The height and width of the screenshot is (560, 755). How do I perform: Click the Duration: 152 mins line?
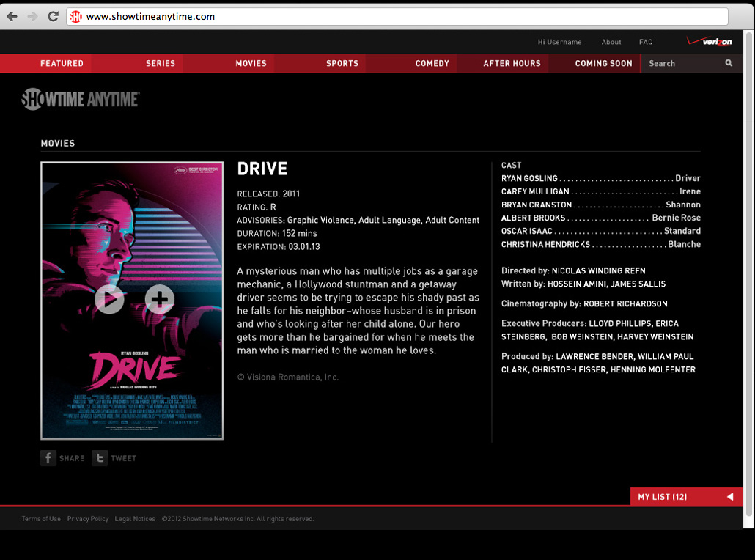coord(277,234)
